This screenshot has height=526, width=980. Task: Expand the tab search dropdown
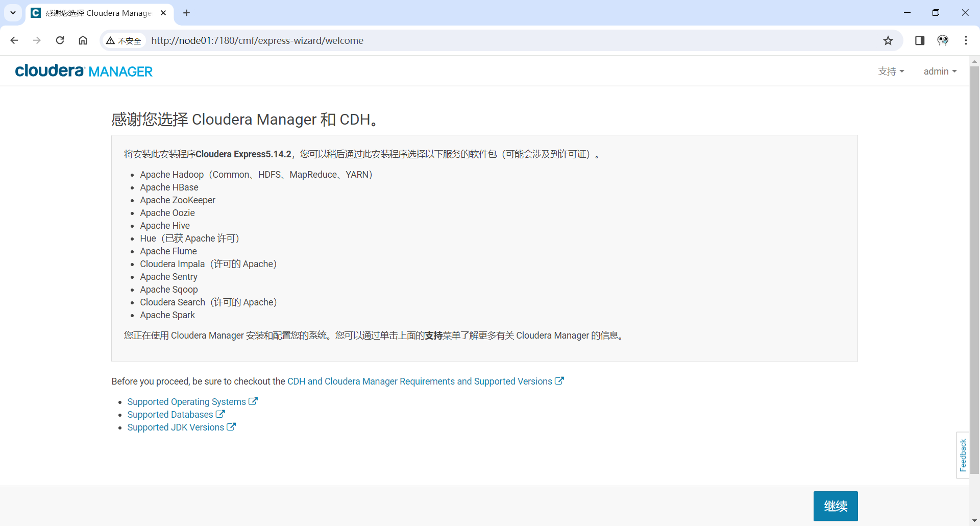click(13, 13)
